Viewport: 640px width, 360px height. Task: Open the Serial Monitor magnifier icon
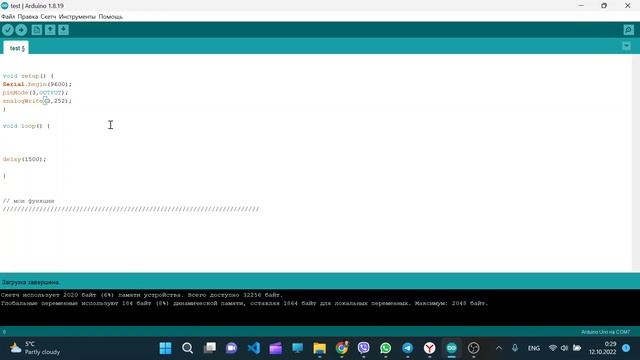(629, 30)
